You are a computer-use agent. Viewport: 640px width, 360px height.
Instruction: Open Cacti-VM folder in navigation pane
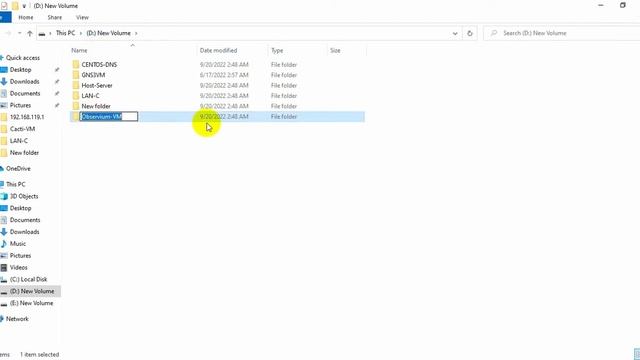[22, 129]
